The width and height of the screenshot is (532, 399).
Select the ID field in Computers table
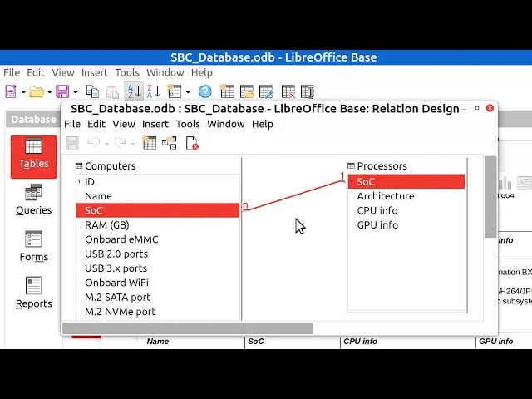pyautogui.click(x=158, y=182)
